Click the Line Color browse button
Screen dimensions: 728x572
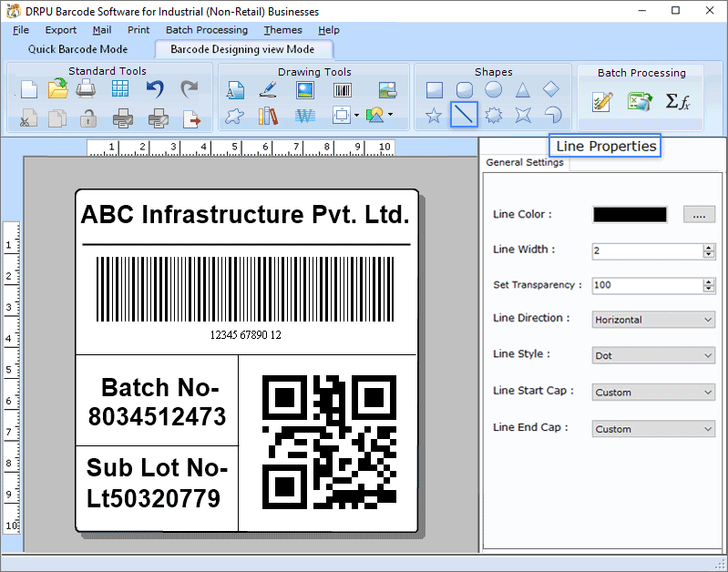tap(699, 215)
